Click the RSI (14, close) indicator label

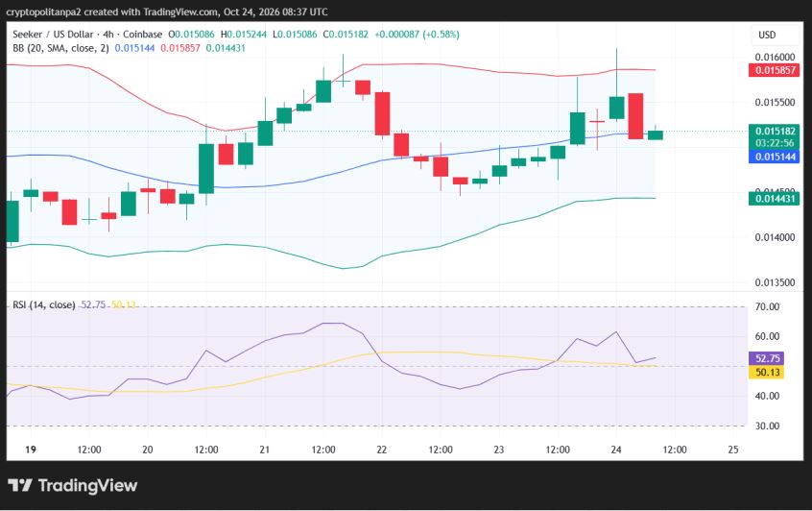[44, 304]
